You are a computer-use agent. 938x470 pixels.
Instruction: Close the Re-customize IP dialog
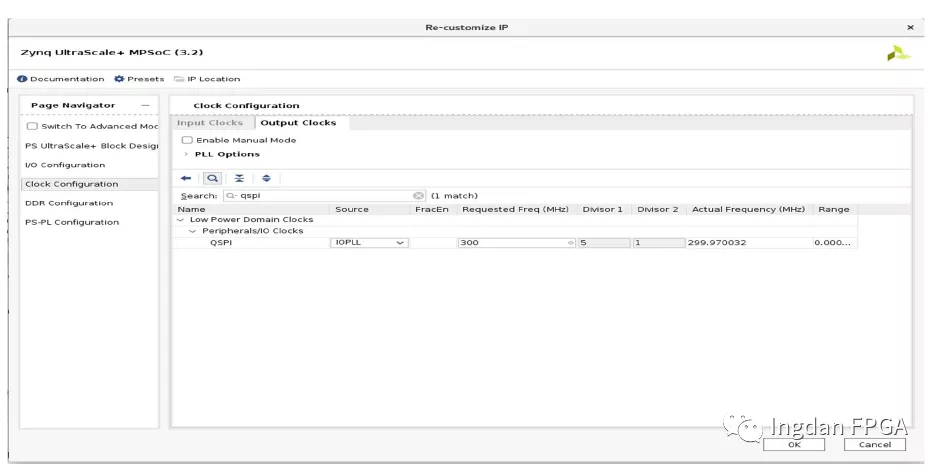(910, 28)
